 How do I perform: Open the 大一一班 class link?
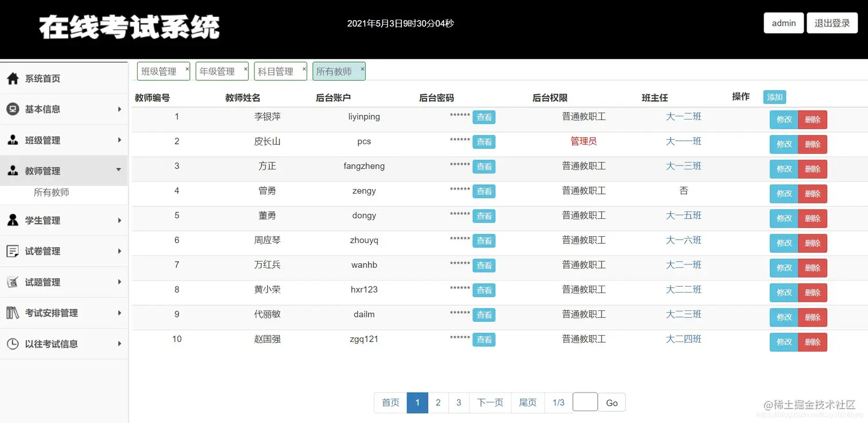(684, 141)
